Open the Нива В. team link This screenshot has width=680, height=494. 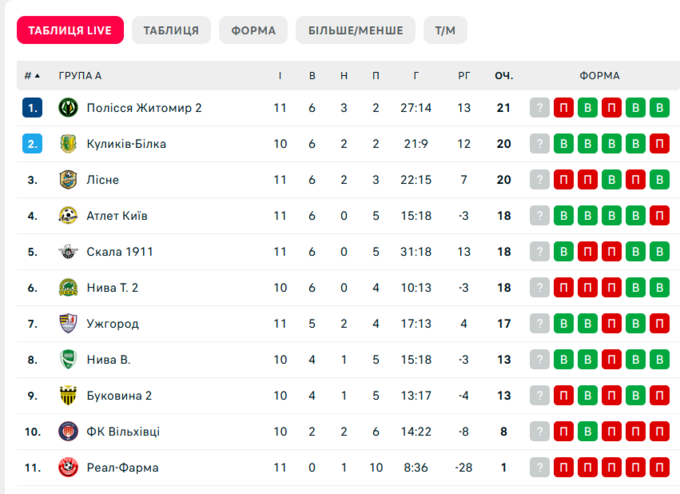[x=109, y=360]
